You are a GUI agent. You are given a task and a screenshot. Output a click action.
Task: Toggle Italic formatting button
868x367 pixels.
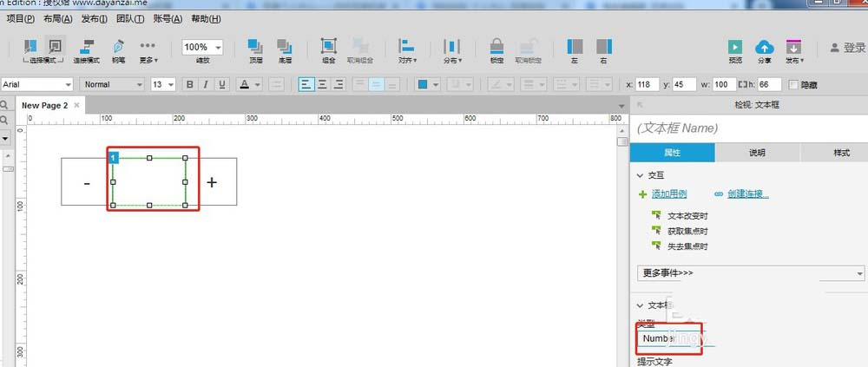[206, 84]
